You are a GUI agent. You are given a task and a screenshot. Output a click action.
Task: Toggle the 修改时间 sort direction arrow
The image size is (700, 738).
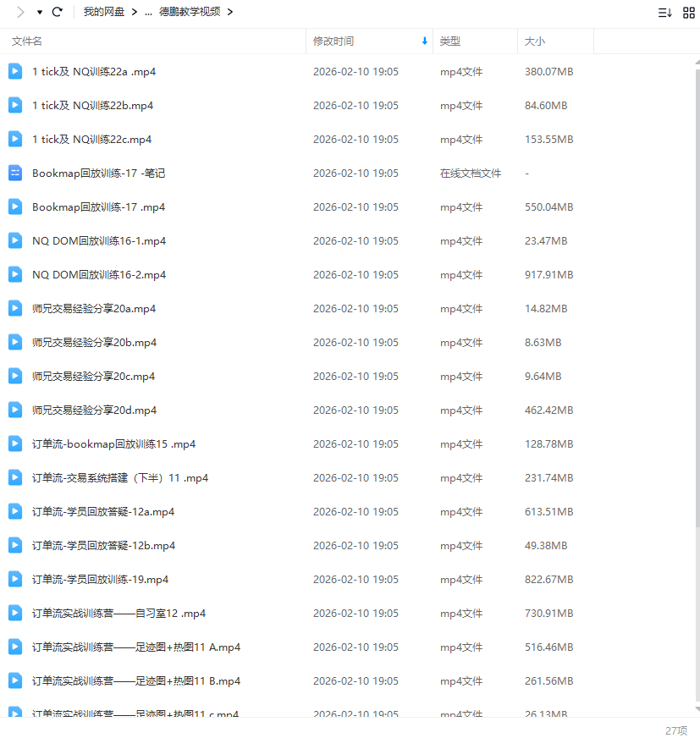click(x=424, y=41)
